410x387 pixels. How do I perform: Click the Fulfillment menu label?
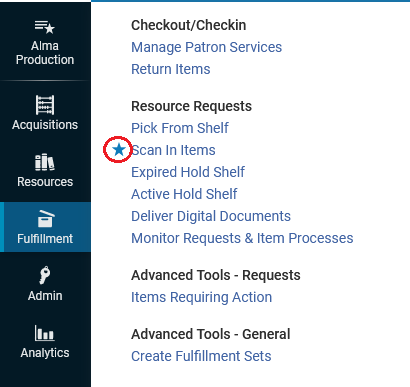pyautogui.click(x=45, y=239)
